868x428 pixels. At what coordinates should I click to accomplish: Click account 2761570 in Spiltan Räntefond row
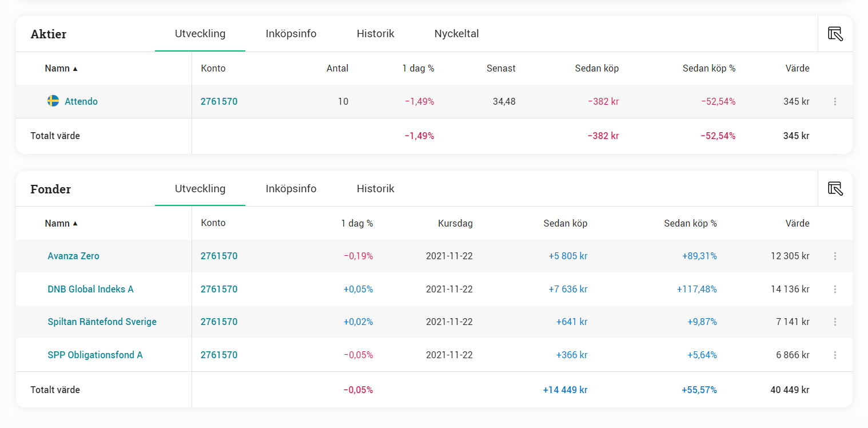(x=219, y=322)
